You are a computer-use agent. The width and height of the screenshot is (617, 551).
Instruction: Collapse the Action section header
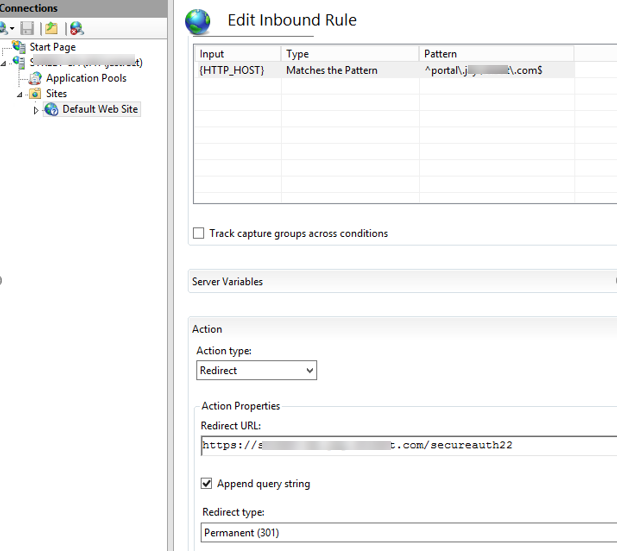[x=403, y=329]
